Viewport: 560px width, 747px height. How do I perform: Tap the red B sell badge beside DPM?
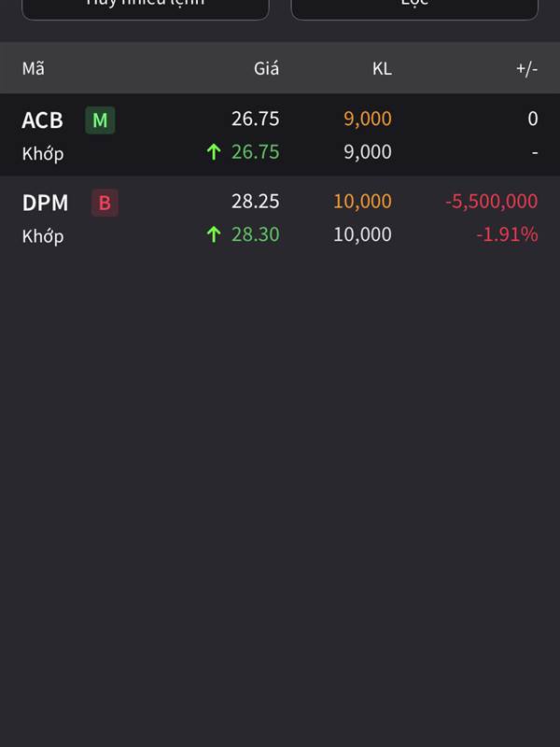(105, 203)
